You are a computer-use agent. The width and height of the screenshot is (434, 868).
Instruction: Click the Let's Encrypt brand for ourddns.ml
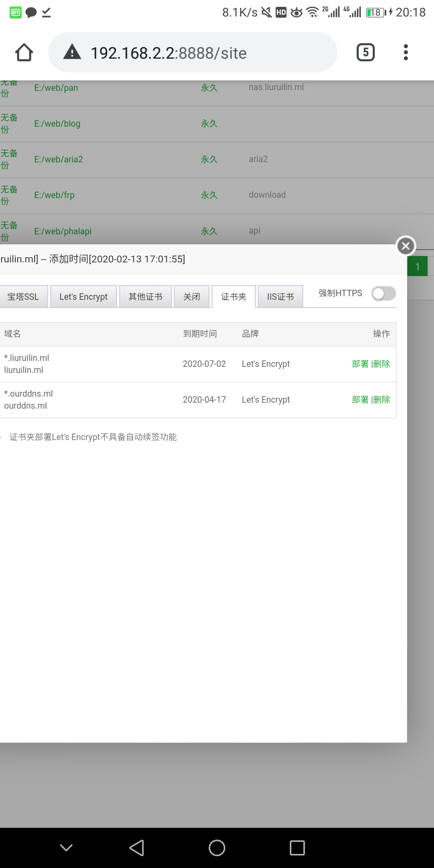[x=266, y=400]
